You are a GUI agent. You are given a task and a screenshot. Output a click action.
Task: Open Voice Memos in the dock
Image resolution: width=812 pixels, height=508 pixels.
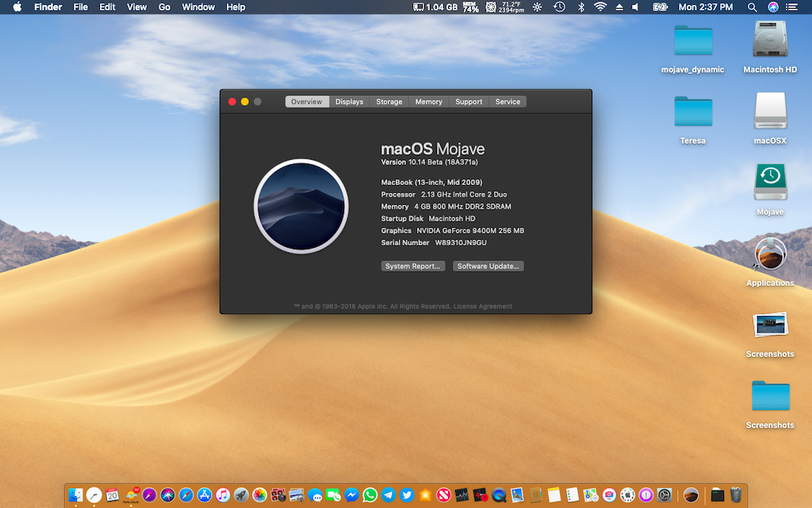click(x=480, y=495)
